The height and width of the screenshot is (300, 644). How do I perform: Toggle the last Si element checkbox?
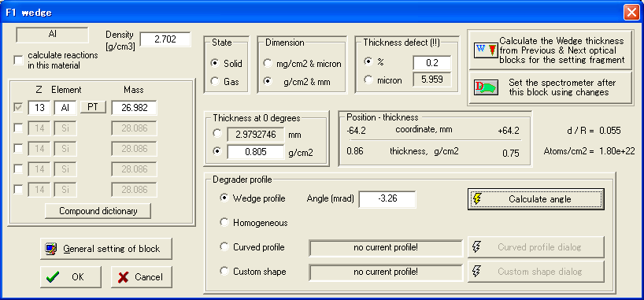point(18,190)
